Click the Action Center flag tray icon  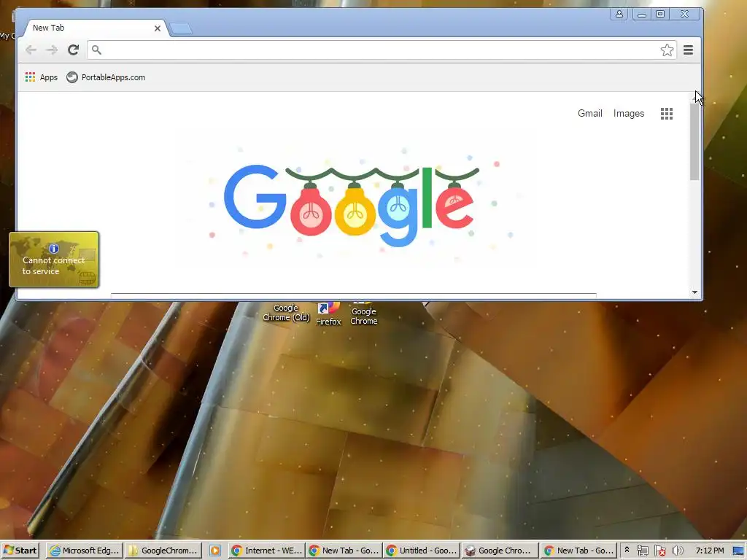click(659, 551)
